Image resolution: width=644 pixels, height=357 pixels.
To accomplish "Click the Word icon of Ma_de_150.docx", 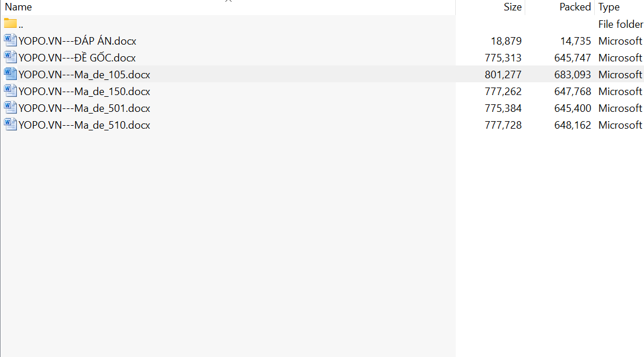I will (x=10, y=91).
